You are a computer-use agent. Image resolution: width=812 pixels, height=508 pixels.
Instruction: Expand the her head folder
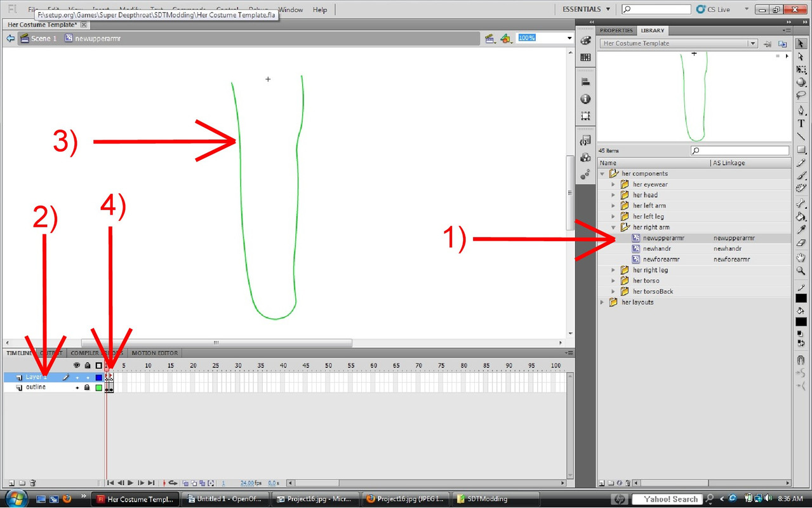[613, 195]
